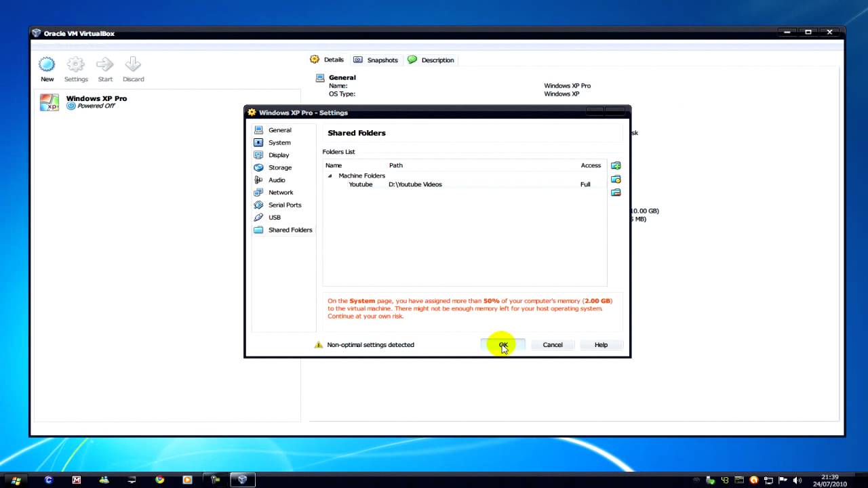868x488 pixels.
Task: Click the remove shared folder icon
Action: (x=616, y=192)
